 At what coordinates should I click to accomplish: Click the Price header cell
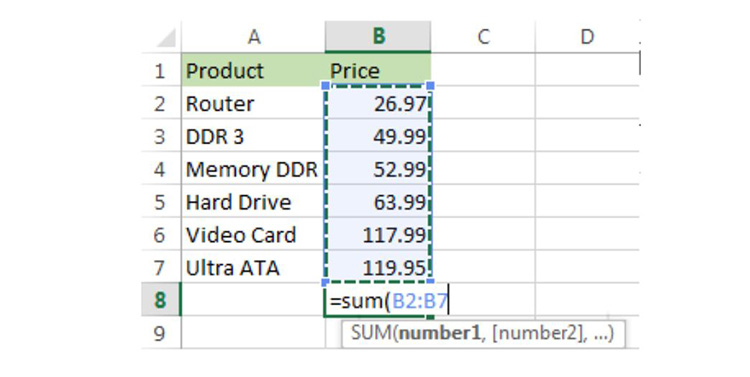378,70
